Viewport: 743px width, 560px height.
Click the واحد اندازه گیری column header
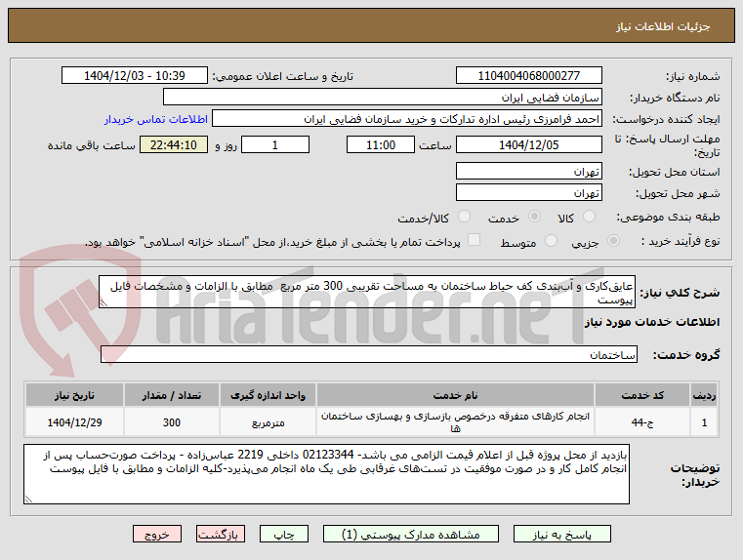(268, 395)
